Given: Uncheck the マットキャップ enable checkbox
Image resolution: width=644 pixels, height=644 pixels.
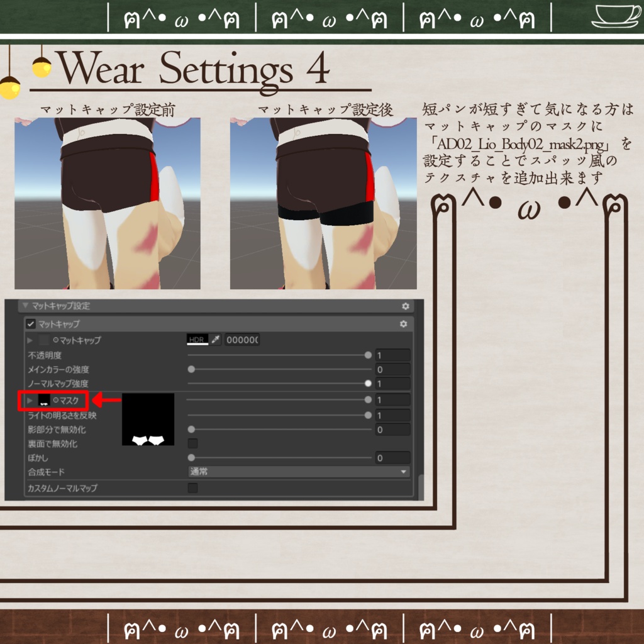Looking at the screenshot, I should (31, 324).
